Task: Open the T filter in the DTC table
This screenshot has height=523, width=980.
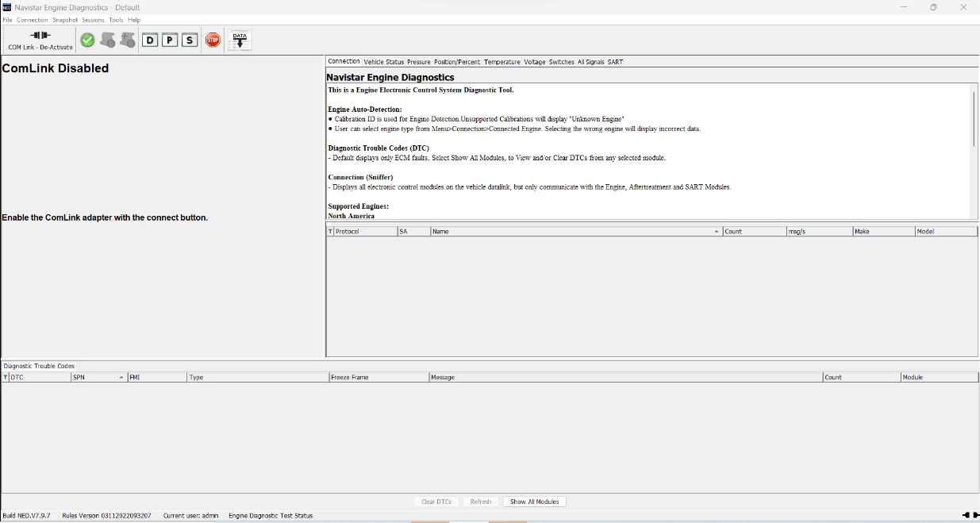Action: pyautogui.click(x=6, y=377)
